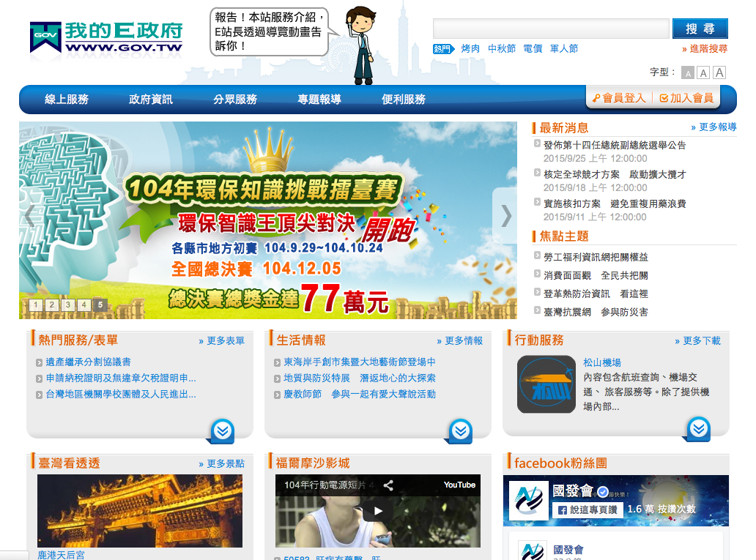Click the 鹿港天后宮 temple photo

click(140, 511)
